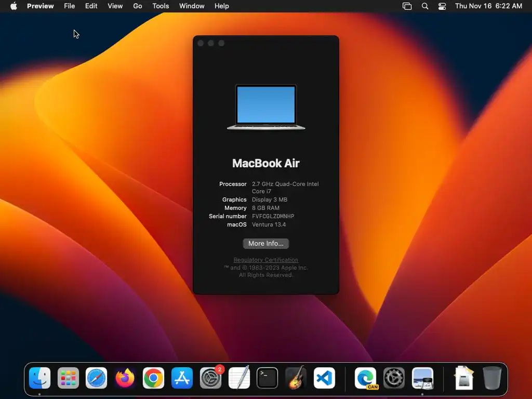
Task: Click the MacBook Air title text
Action: [x=266, y=163]
